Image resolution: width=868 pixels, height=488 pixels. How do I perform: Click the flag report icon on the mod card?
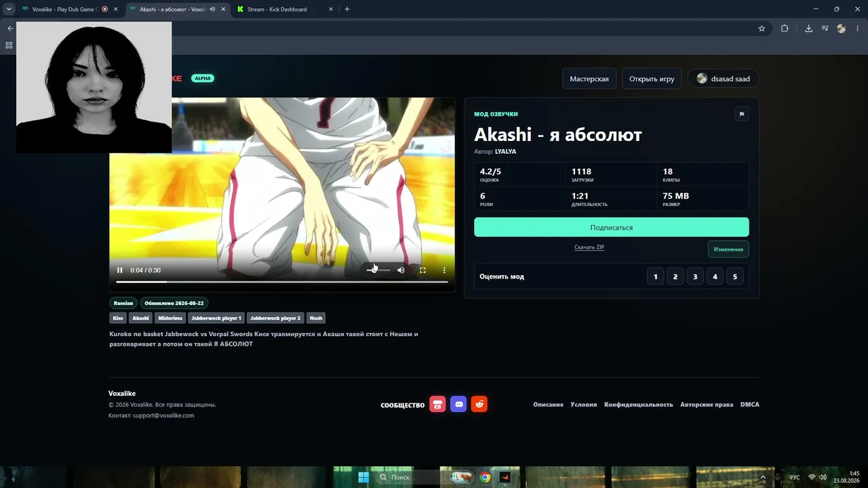(741, 114)
